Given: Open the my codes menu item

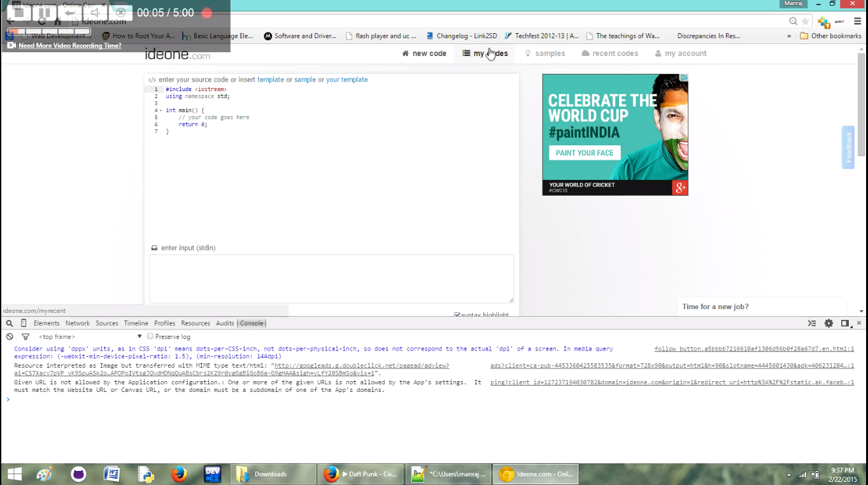Looking at the screenshot, I should click(485, 54).
